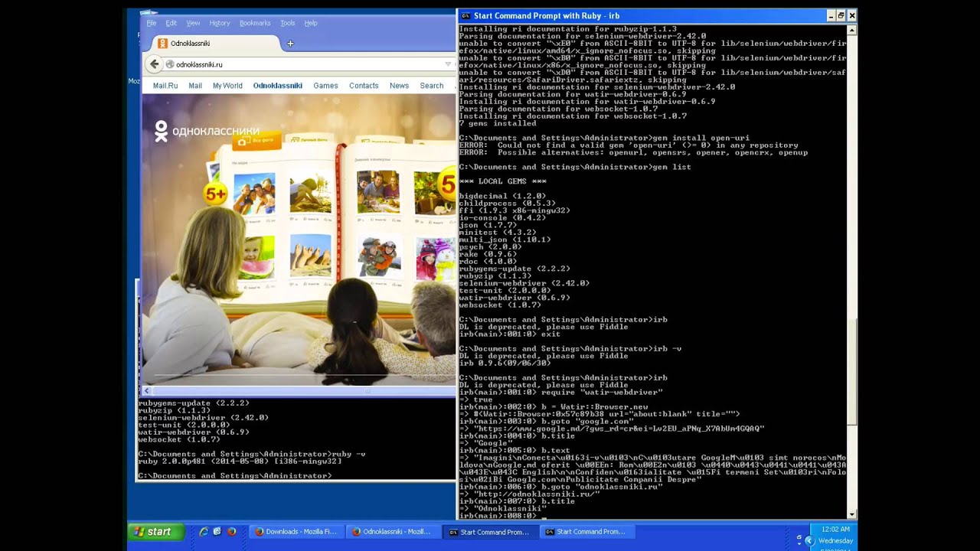Open a new Firefox tab with plus
Viewport: 980px width, 551px height.
[290, 44]
